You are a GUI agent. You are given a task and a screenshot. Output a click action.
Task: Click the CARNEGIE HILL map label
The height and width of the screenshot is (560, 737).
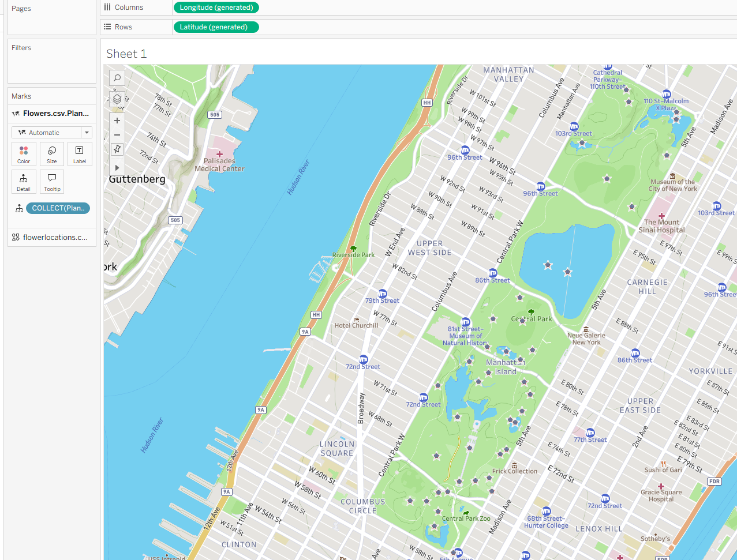coord(648,287)
